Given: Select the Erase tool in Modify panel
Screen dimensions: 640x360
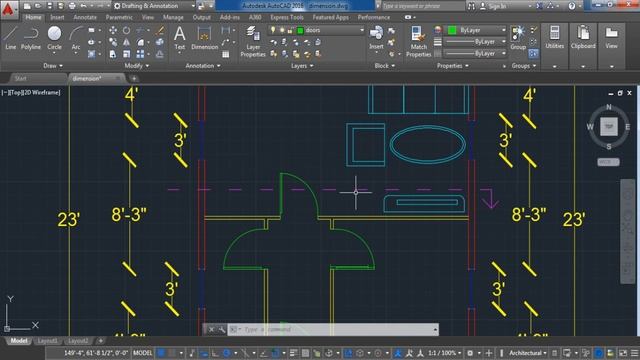Looking at the screenshot, I should [x=160, y=30].
